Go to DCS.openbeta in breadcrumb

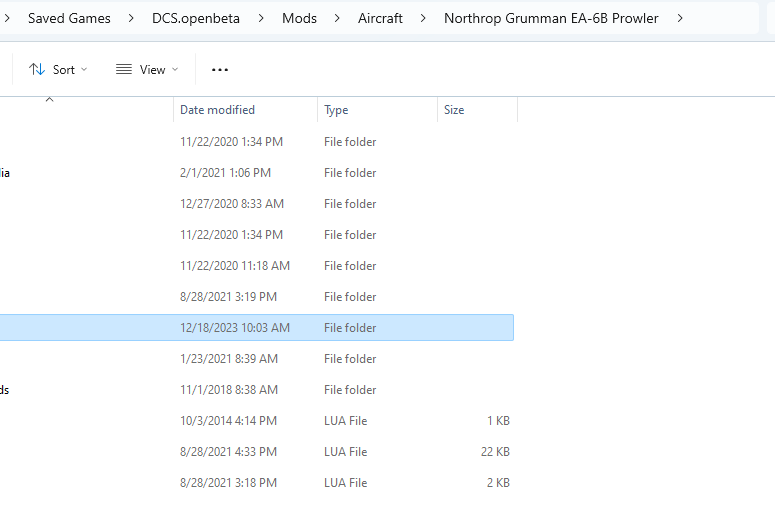pyautogui.click(x=196, y=18)
